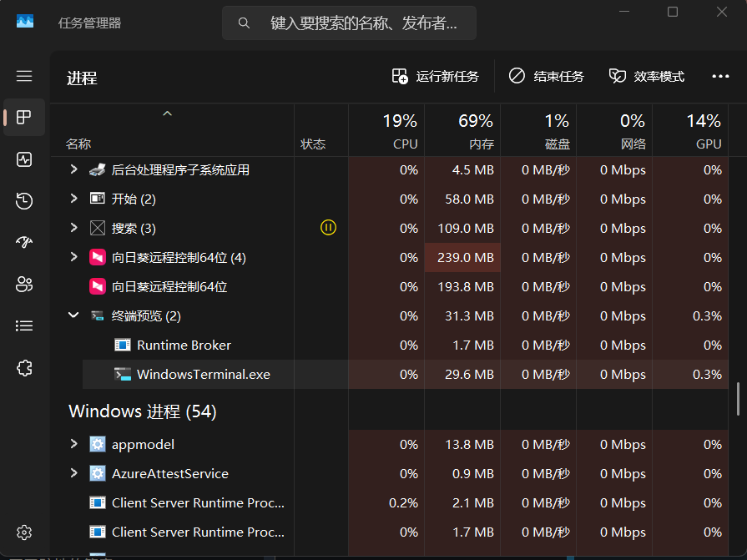This screenshot has width=747, height=560.
Task: Expand the AzureAttestService group
Action: [73, 473]
